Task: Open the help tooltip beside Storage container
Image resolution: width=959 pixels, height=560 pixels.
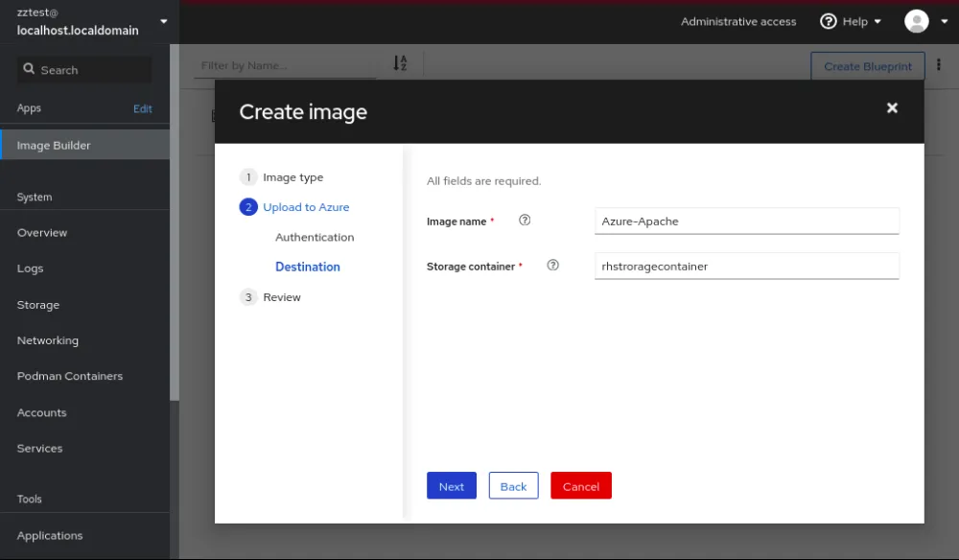Action: [x=552, y=265]
